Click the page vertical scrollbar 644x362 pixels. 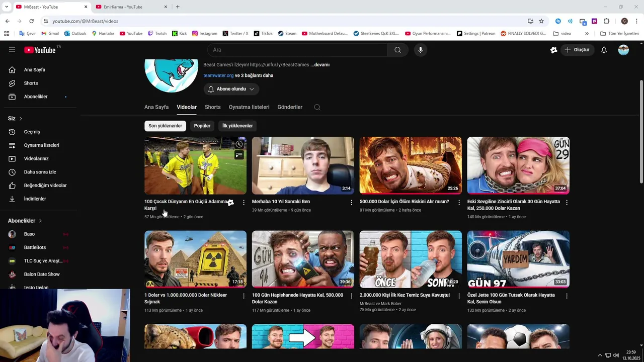tap(641, 132)
